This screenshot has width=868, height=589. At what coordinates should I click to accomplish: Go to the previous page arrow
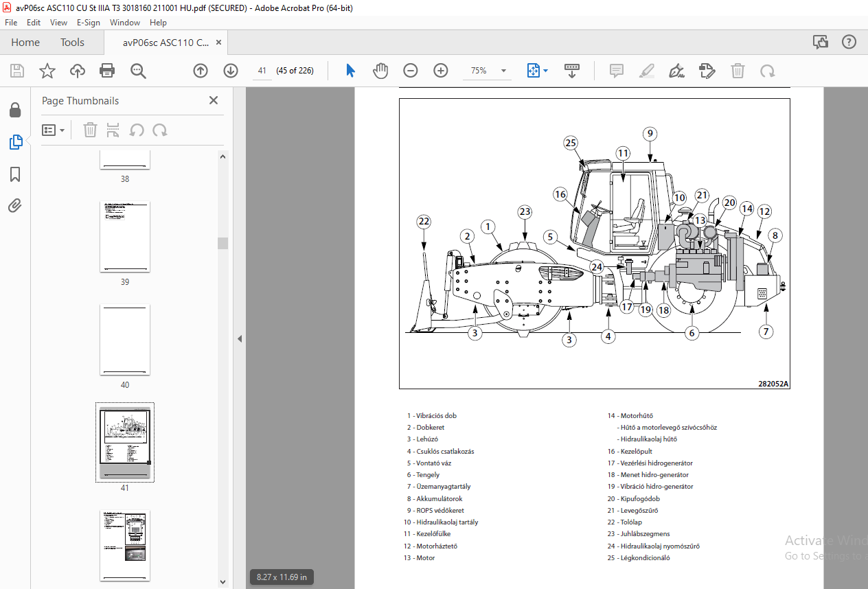pyautogui.click(x=200, y=71)
